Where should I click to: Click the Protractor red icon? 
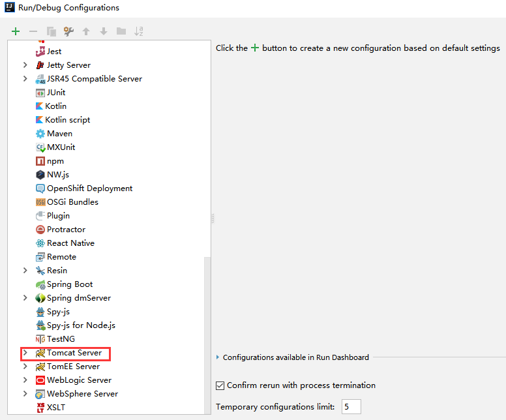pyautogui.click(x=40, y=230)
